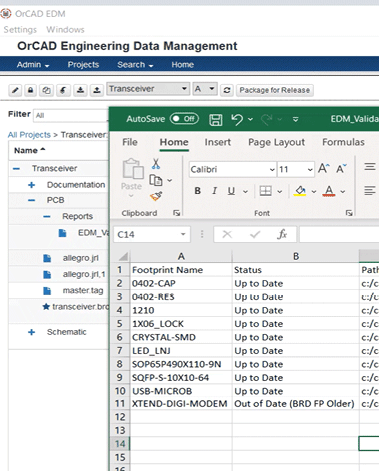Open the font size 11 dropdown
Image resolution: width=379 pixels, height=471 pixels.
(x=310, y=169)
